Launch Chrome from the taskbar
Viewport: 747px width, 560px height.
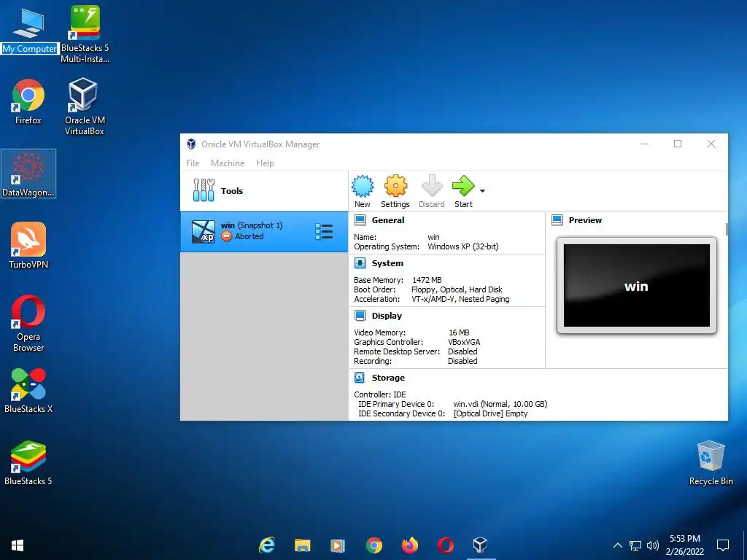(374, 545)
